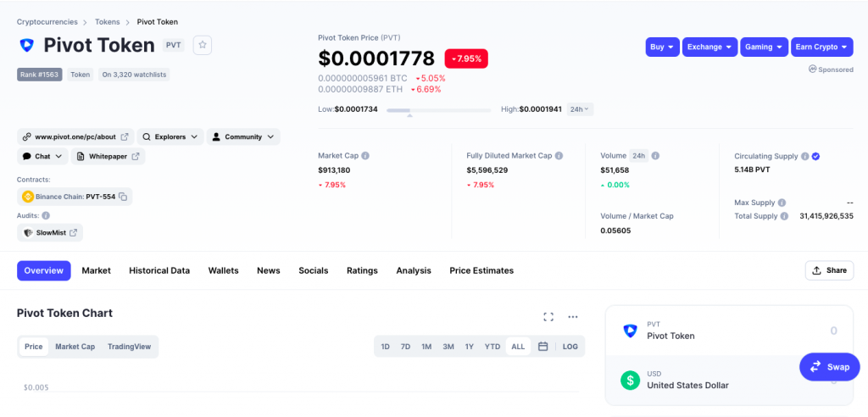
Task: Toggle LOG scale on chart
Action: pyautogui.click(x=570, y=347)
